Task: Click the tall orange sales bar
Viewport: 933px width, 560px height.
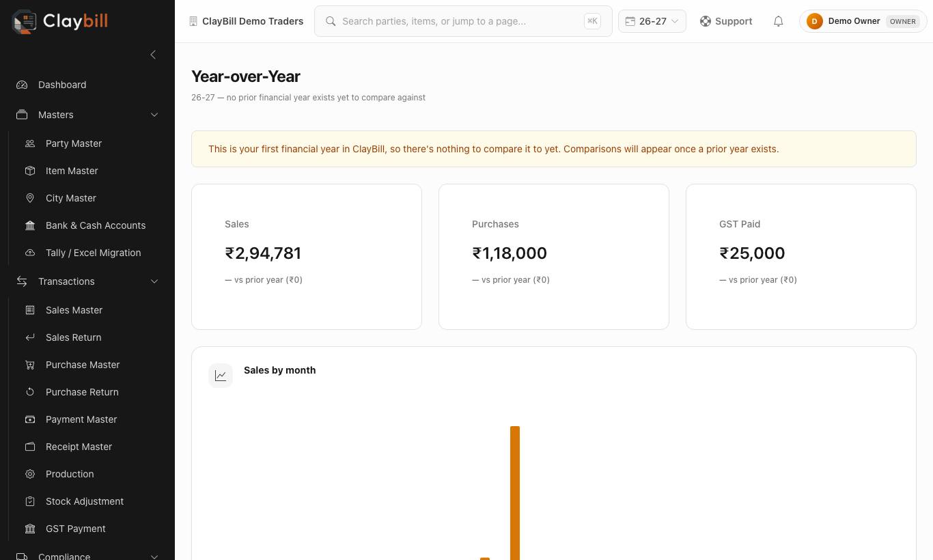Action: pos(515,493)
